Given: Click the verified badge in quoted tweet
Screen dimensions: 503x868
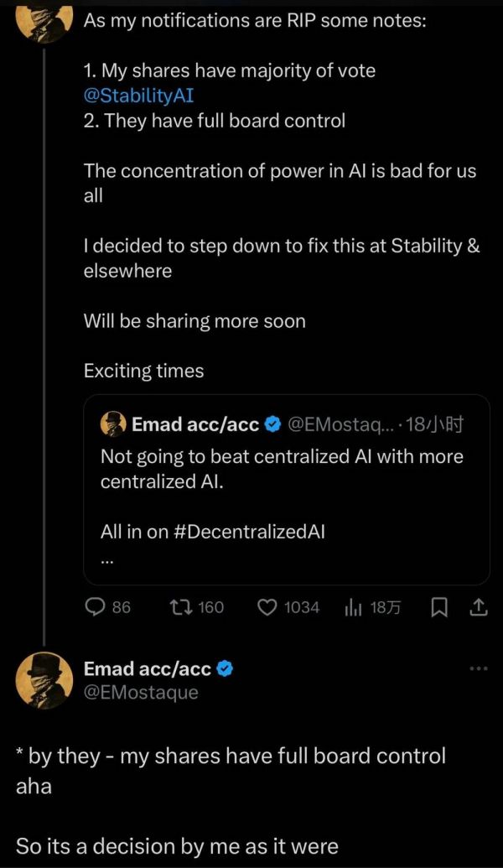Looking at the screenshot, I should tap(272, 425).
